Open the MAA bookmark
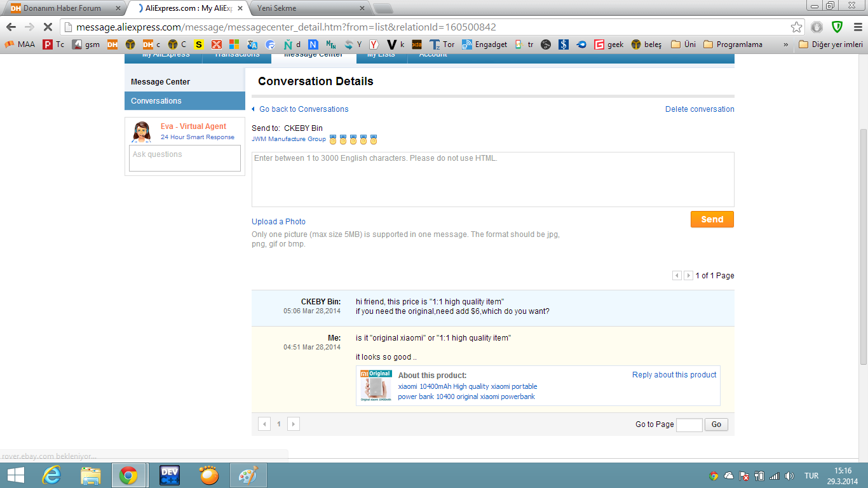This screenshot has width=868, height=488. coord(20,44)
